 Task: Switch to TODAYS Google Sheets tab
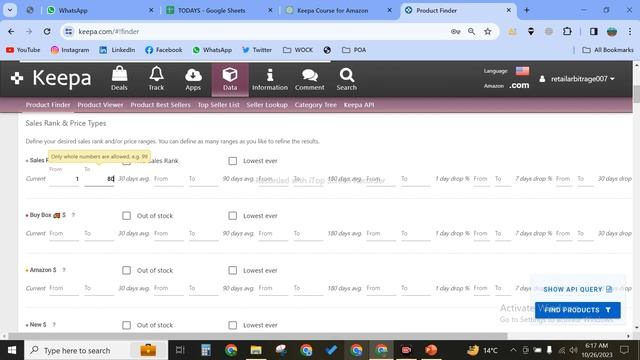click(x=219, y=10)
